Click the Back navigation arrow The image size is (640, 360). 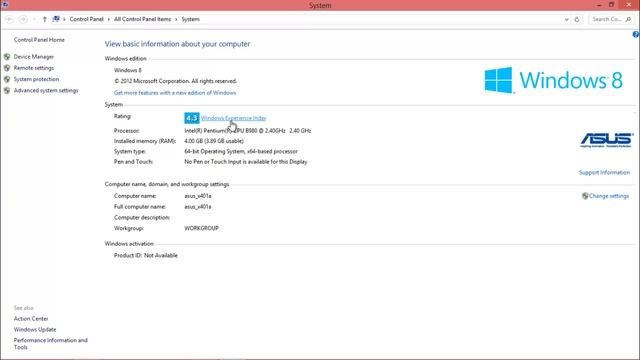tap(10, 19)
